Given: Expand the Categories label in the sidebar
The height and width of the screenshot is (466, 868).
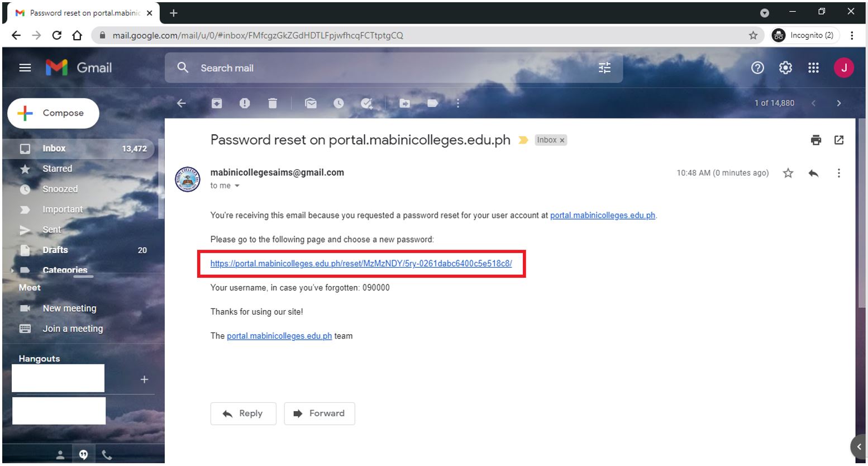Looking at the screenshot, I should click(x=12, y=270).
